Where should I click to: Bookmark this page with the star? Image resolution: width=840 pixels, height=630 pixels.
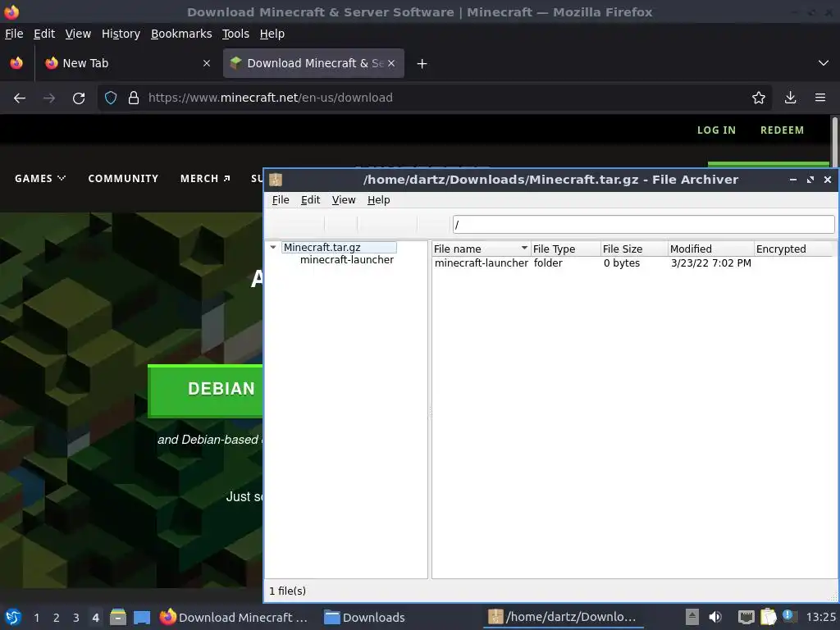(x=758, y=98)
